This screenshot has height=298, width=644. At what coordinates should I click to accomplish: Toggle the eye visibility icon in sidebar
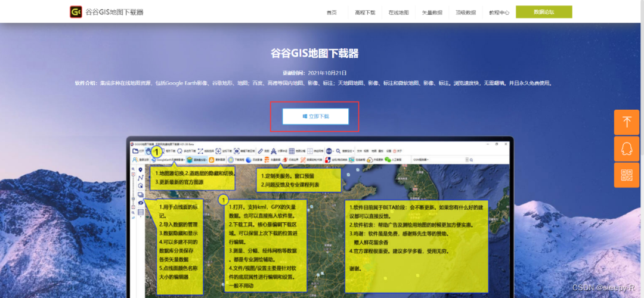pyautogui.click(x=141, y=203)
